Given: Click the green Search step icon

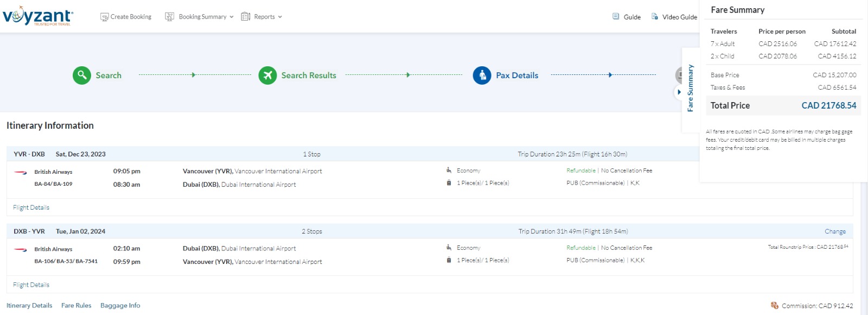Looking at the screenshot, I should [x=82, y=75].
